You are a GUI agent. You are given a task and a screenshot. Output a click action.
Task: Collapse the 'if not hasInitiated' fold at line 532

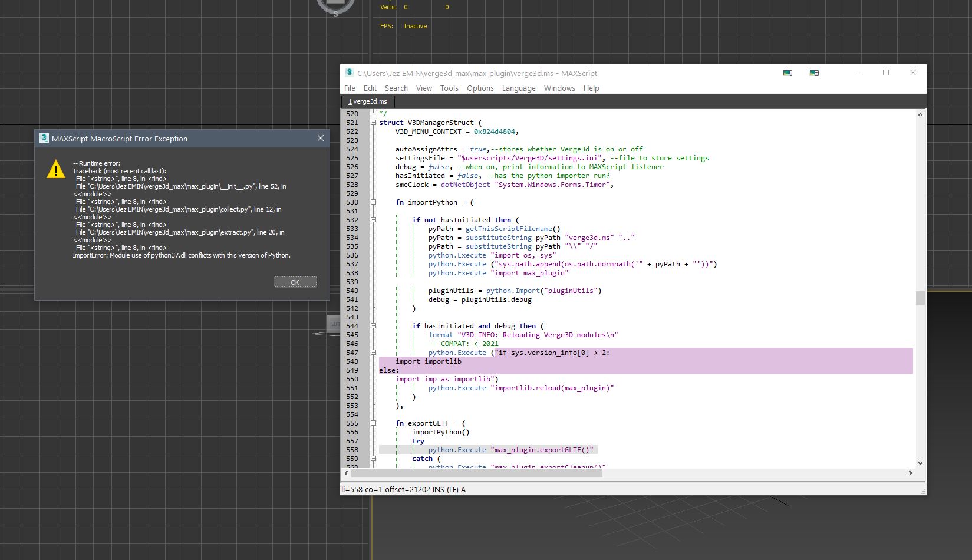pos(373,220)
